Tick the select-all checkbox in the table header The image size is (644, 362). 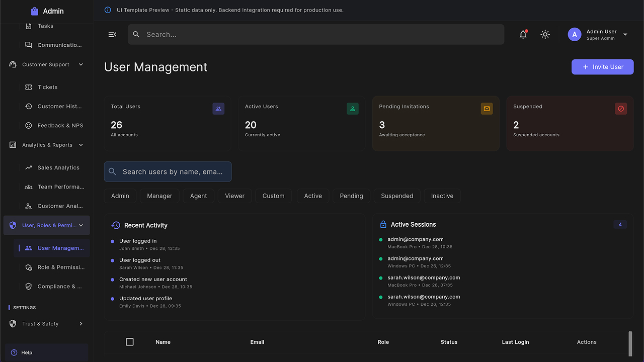coord(130,342)
